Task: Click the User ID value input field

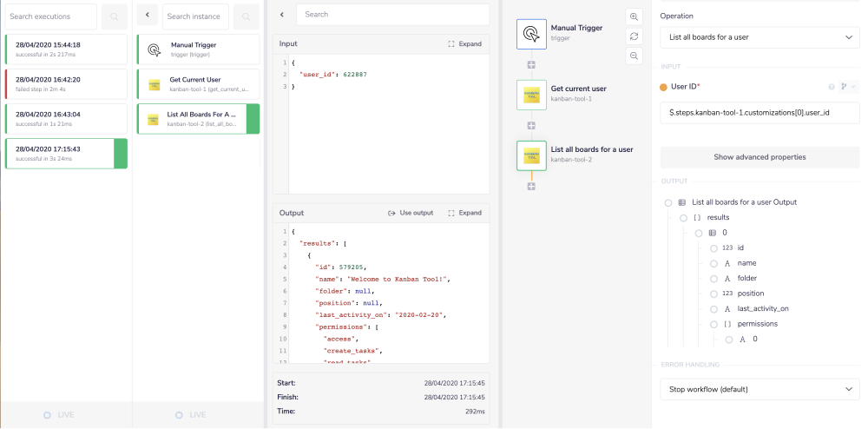Action: [x=759, y=112]
